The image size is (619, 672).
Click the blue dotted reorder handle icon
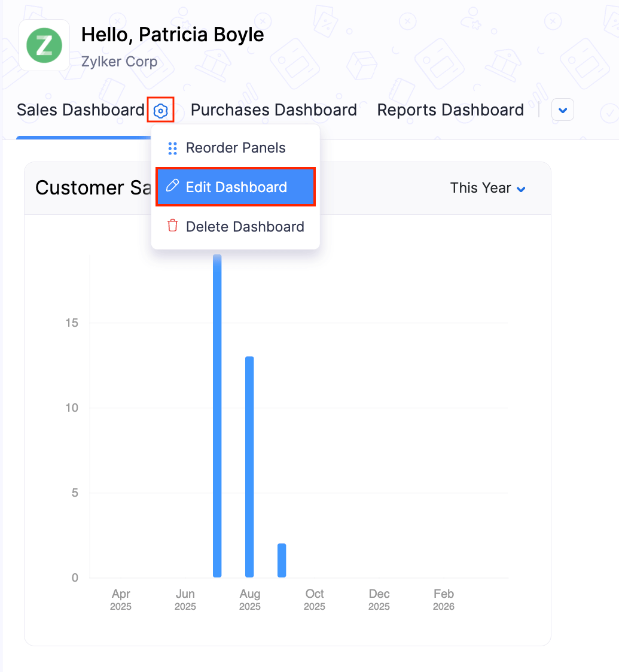[x=172, y=148]
